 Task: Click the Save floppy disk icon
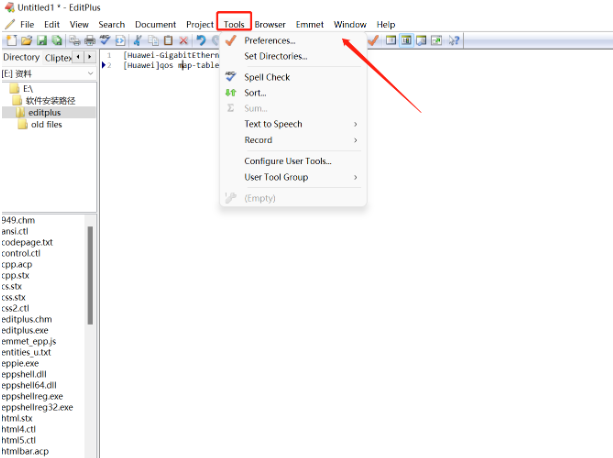(x=42, y=40)
